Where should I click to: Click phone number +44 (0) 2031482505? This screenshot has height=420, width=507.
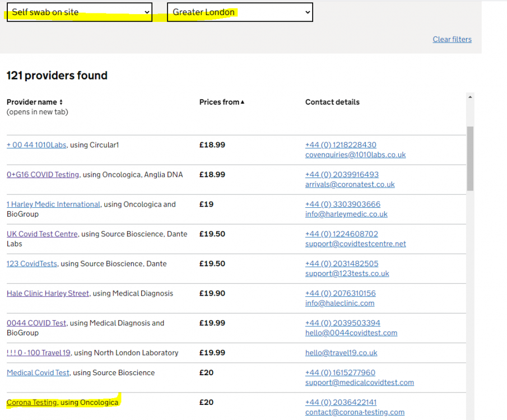pyautogui.click(x=342, y=264)
